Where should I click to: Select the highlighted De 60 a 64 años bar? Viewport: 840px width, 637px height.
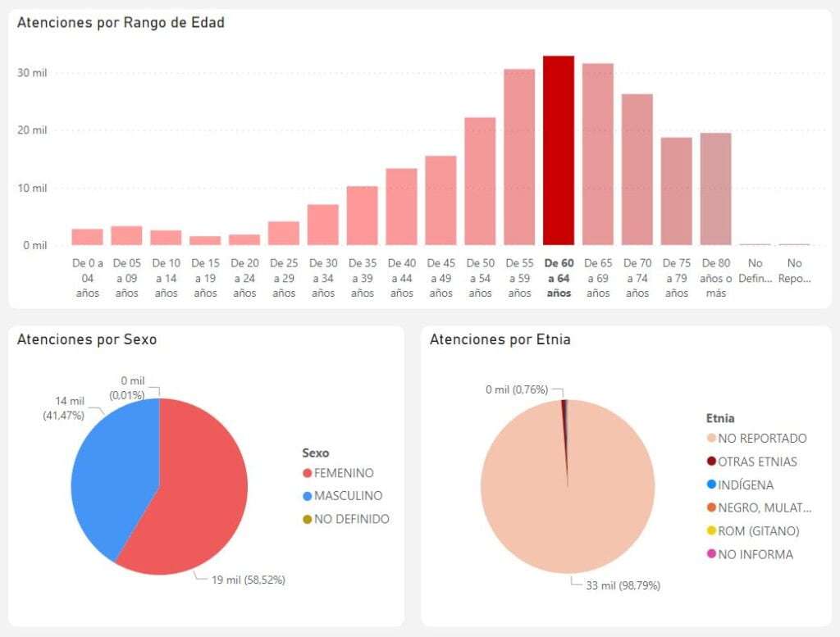[x=559, y=151]
